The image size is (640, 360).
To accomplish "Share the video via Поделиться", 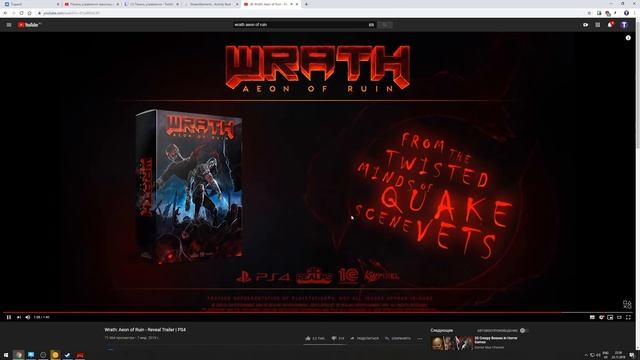I will [364, 338].
